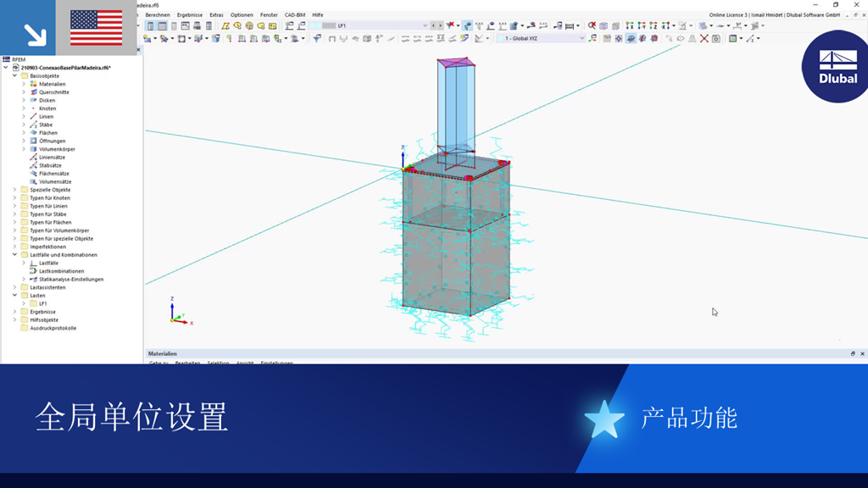Toggle the highlighted perspective view icon
The width and height of the screenshot is (868, 488).
pyautogui.click(x=631, y=38)
